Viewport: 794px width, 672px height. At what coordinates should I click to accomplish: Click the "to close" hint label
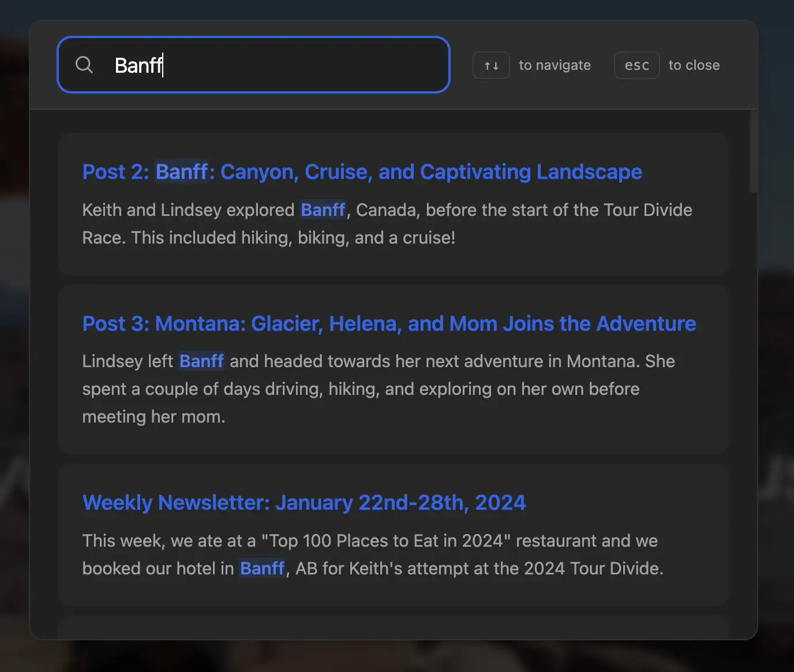694,65
